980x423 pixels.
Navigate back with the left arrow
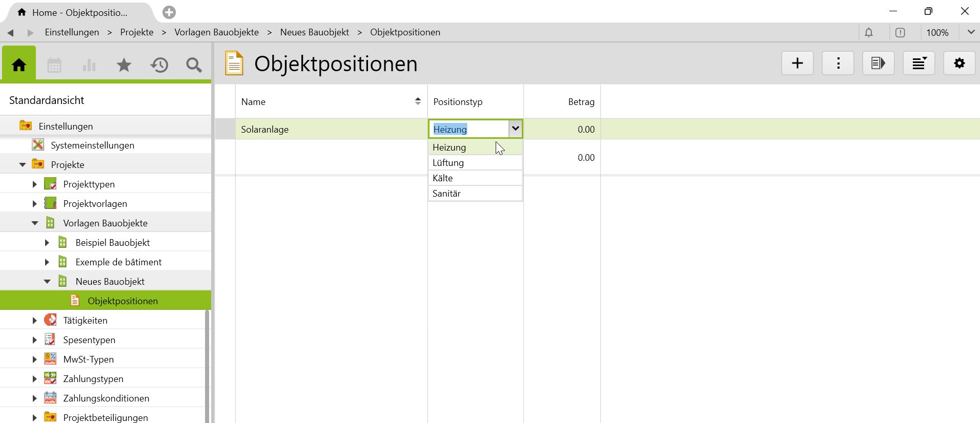tap(10, 32)
